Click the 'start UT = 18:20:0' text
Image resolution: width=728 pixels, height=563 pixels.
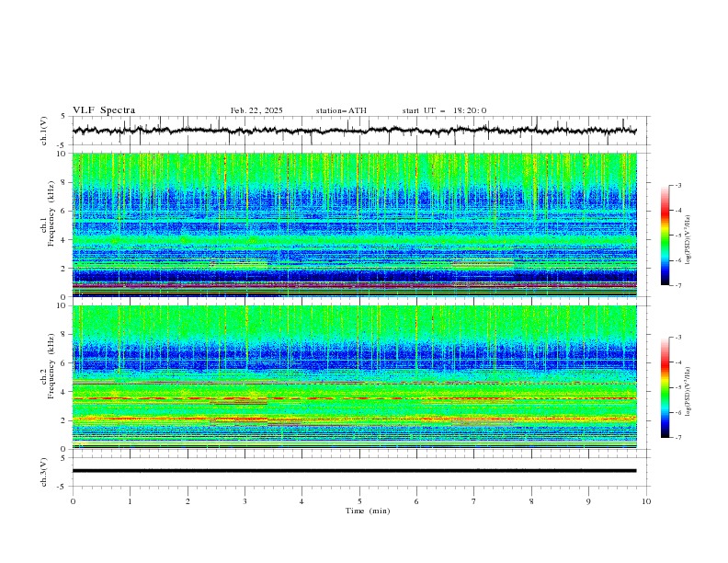(x=444, y=110)
